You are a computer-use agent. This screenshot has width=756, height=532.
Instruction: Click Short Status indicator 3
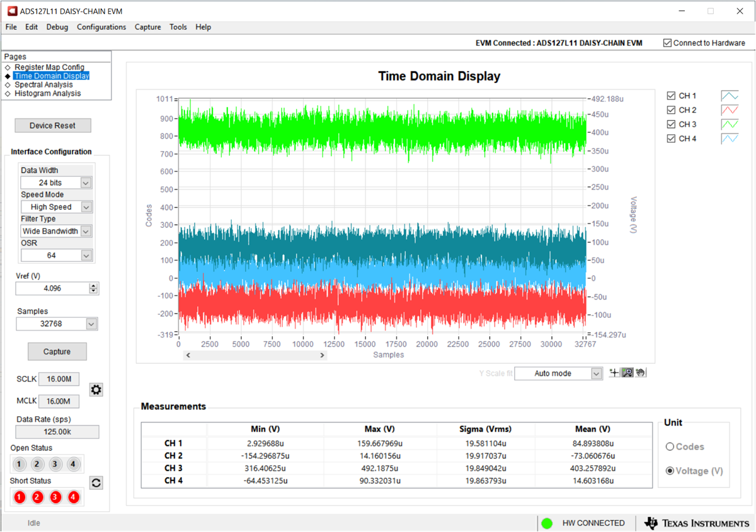click(55, 497)
